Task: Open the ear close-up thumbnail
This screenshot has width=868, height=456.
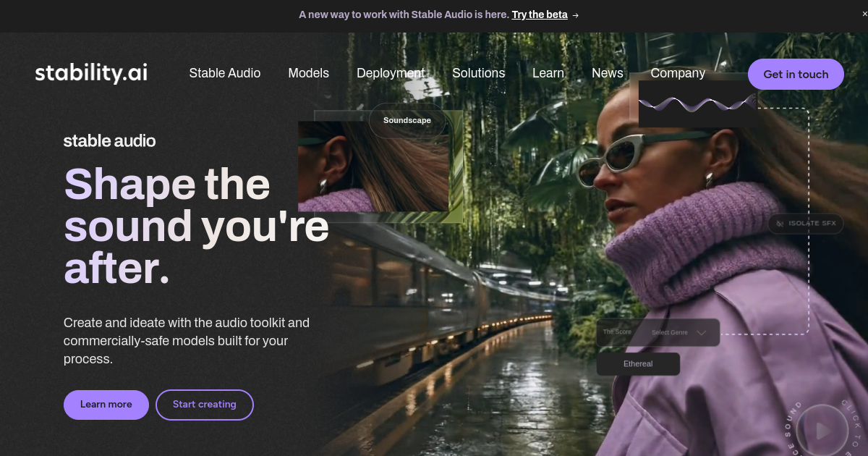Action: (373, 166)
